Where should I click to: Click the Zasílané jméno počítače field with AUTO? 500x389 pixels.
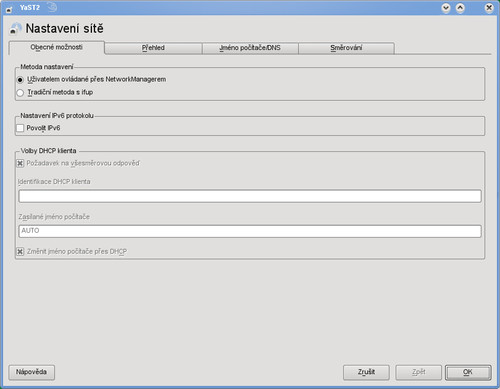point(250,231)
